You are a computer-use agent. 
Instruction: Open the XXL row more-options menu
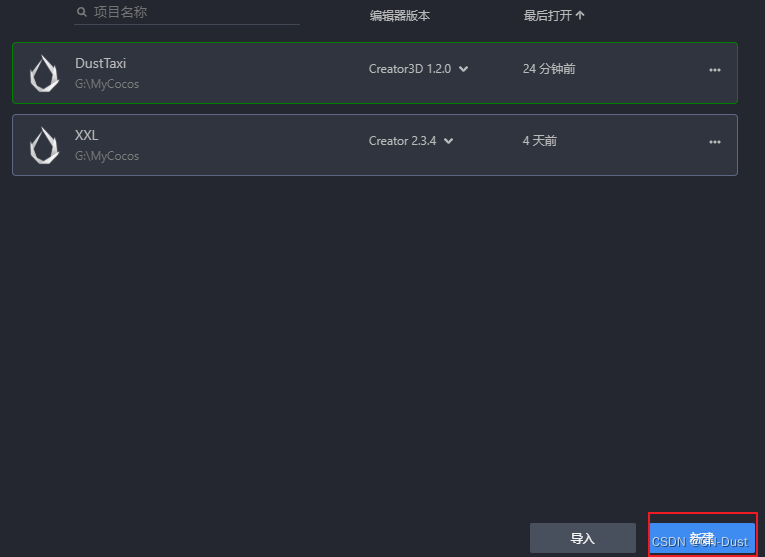(x=715, y=142)
